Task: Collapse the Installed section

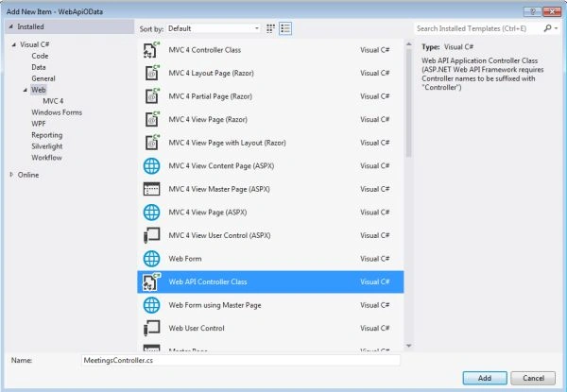Action: tap(10, 26)
